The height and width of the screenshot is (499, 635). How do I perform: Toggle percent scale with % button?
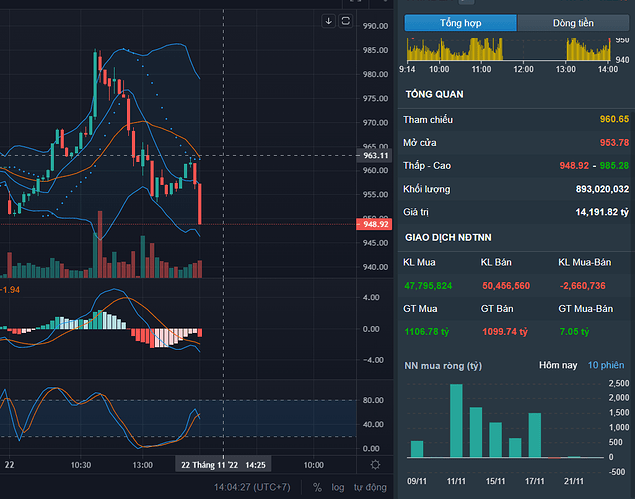tap(317, 487)
